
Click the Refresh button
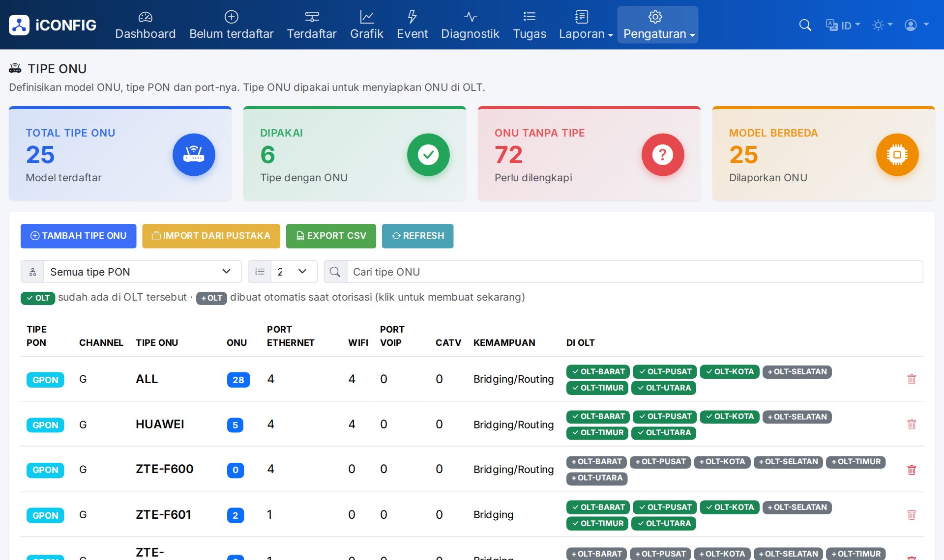pos(417,236)
